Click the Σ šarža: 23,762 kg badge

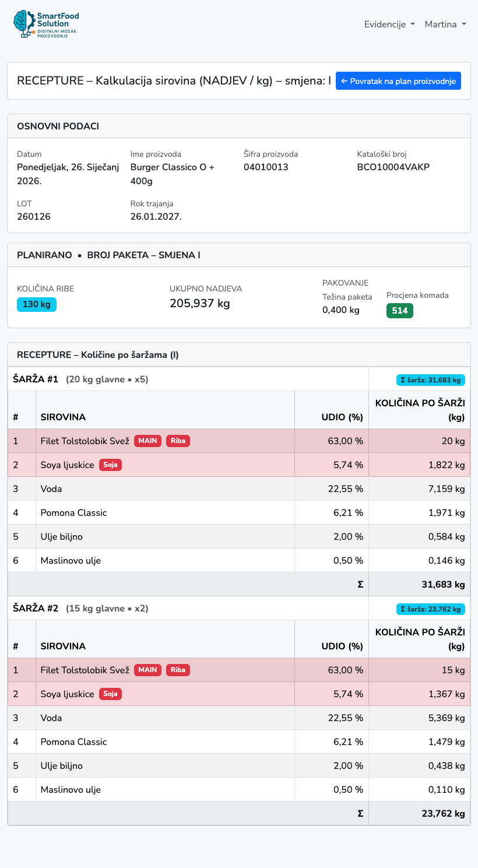431,609
